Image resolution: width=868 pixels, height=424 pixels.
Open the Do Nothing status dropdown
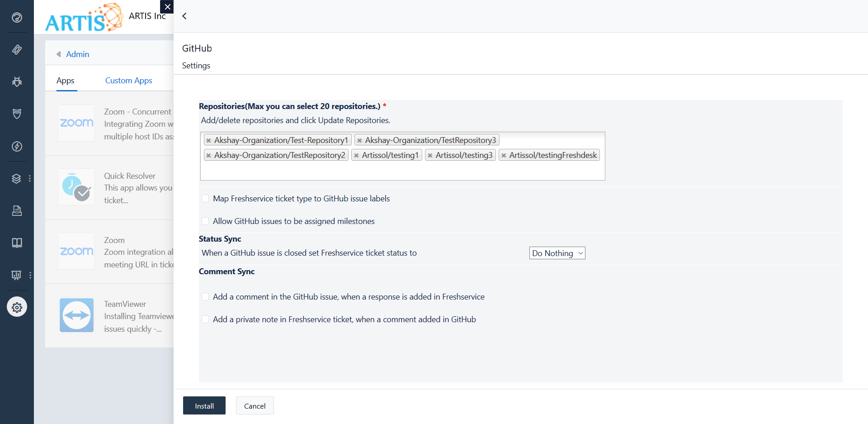tap(557, 253)
